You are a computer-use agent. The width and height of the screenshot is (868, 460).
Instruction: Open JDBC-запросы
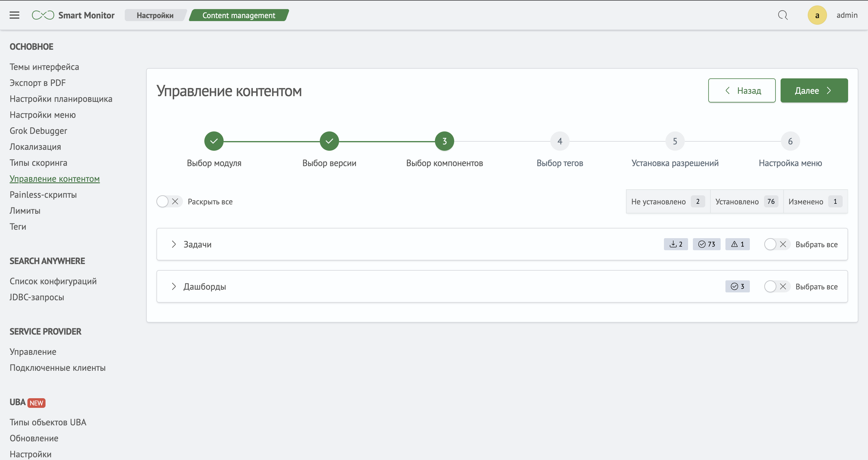tap(37, 297)
